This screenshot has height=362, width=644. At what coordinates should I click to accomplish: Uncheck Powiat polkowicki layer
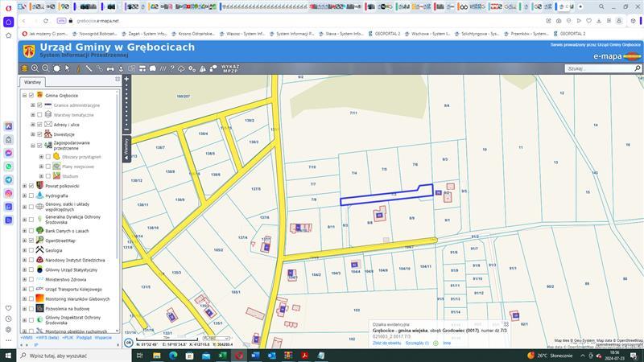click(x=31, y=186)
